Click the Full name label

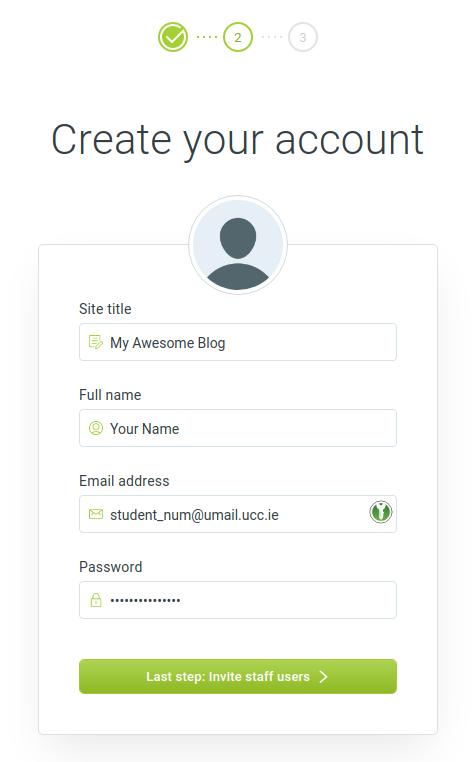(x=110, y=395)
